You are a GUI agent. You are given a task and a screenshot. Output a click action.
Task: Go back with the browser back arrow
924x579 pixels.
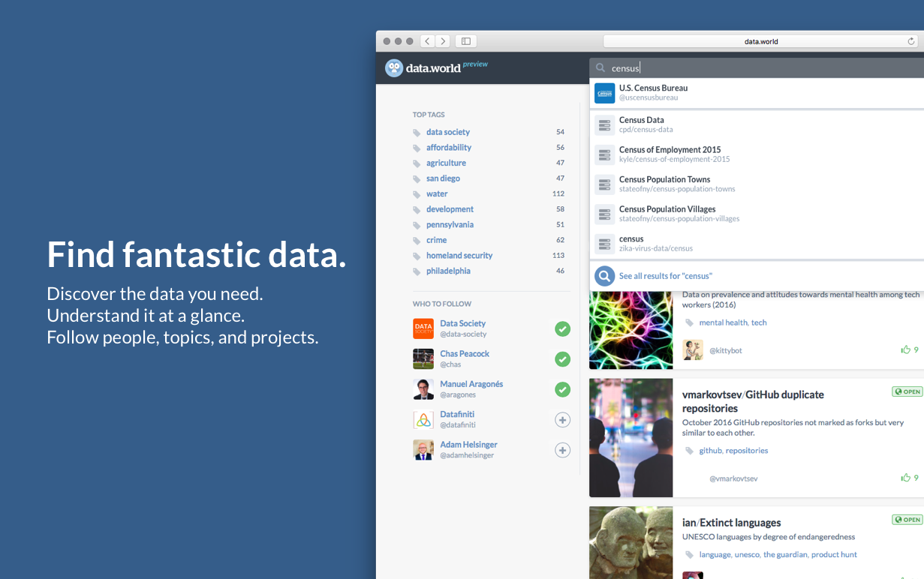427,41
